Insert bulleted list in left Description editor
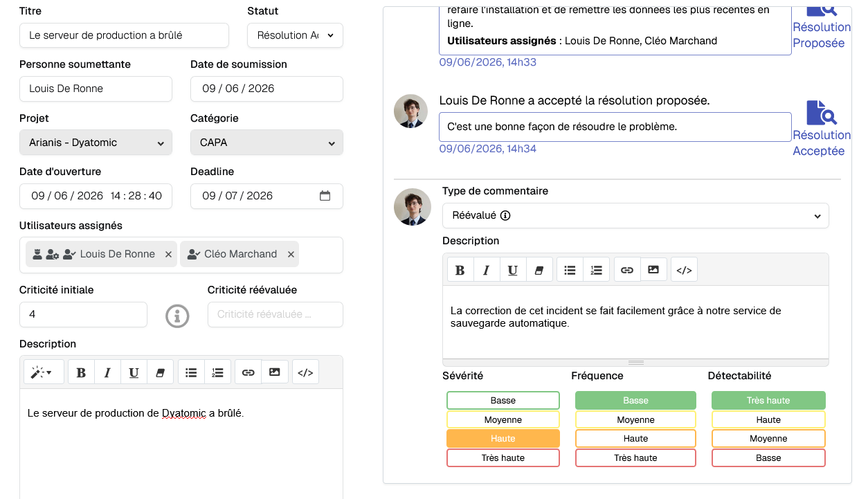Image resolution: width=868 pixels, height=499 pixels. pyautogui.click(x=192, y=372)
